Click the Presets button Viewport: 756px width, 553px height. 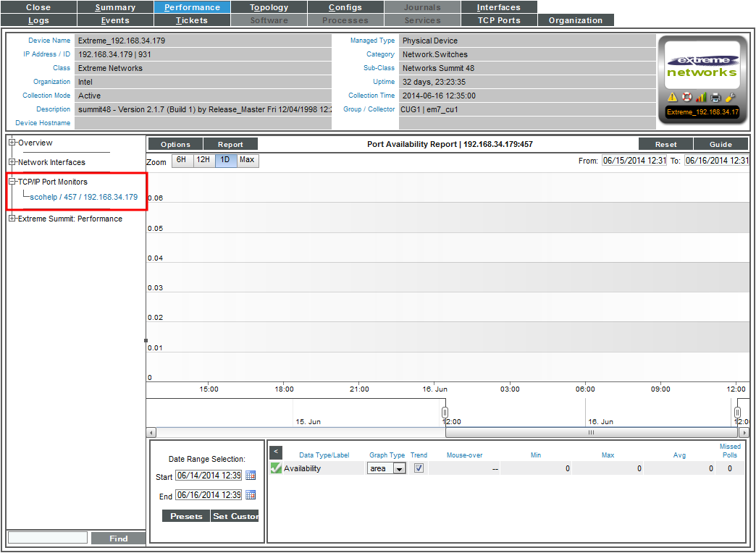point(186,516)
